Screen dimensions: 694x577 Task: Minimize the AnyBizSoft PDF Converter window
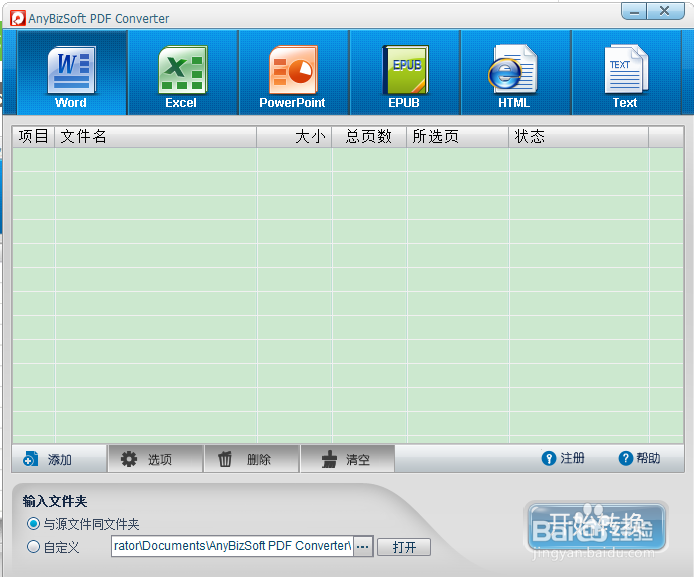click(x=634, y=11)
